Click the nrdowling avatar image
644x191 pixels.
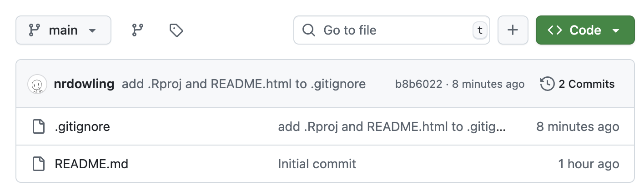(x=37, y=84)
